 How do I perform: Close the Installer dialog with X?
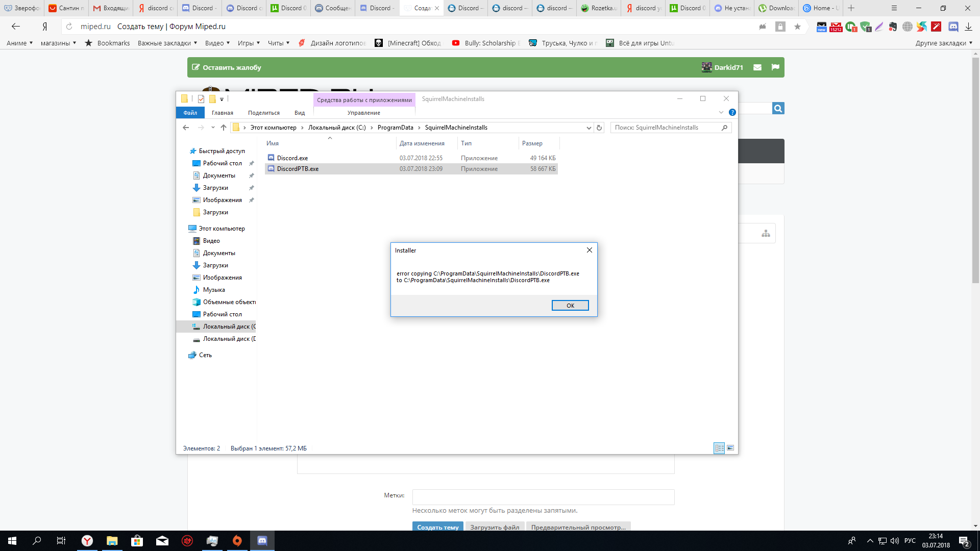(590, 250)
